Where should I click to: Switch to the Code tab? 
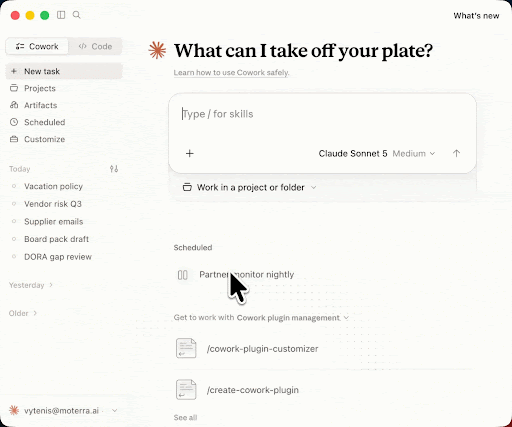coord(95,46)
